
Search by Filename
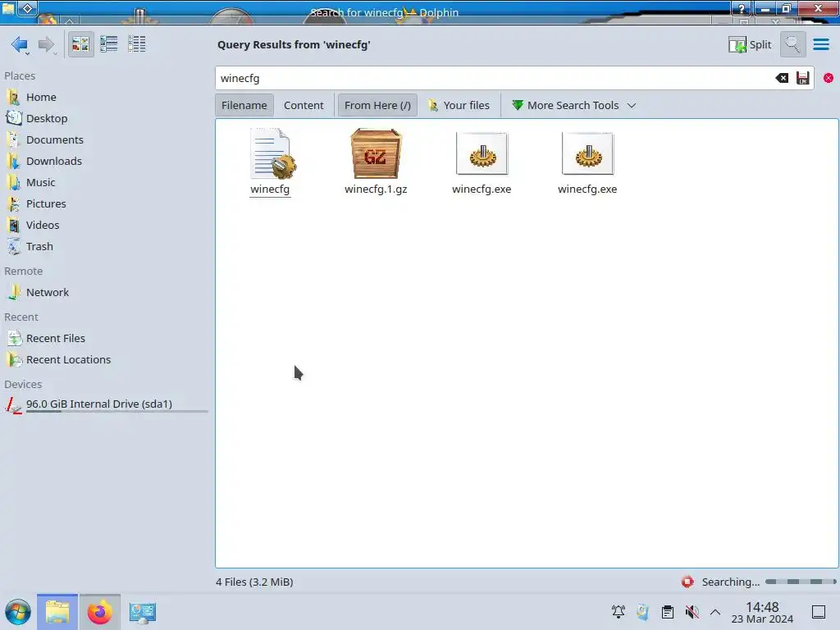244,106
